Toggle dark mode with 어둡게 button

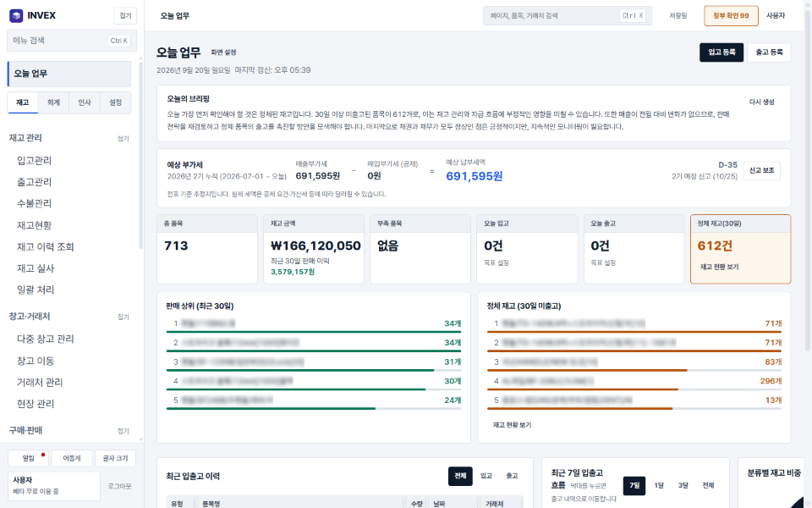click(x=71, y=458)
